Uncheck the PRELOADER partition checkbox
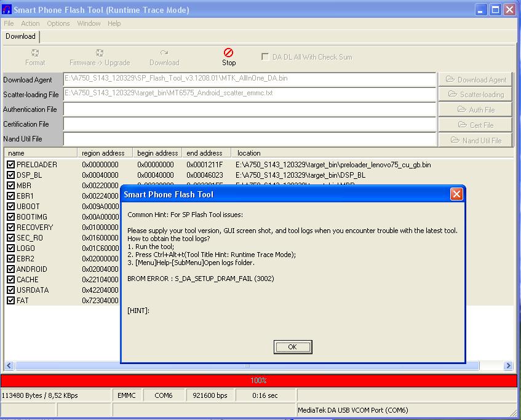The height and width of the screenshot is (420, 521). tap(10, 164)
